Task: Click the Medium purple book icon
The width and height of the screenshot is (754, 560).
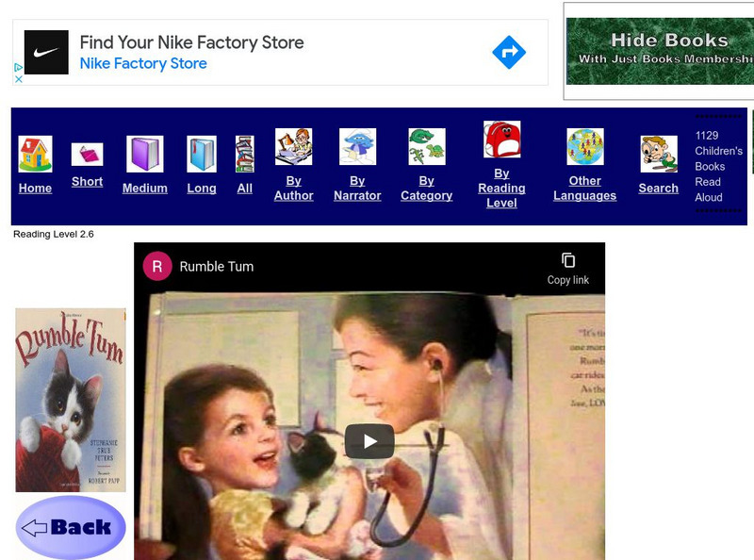Action: click(145, 154)
